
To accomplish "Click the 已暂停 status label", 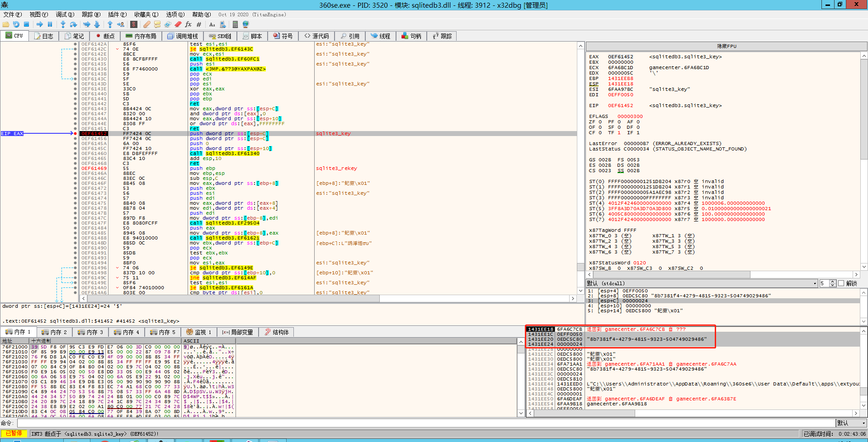I will pos(14,433).
